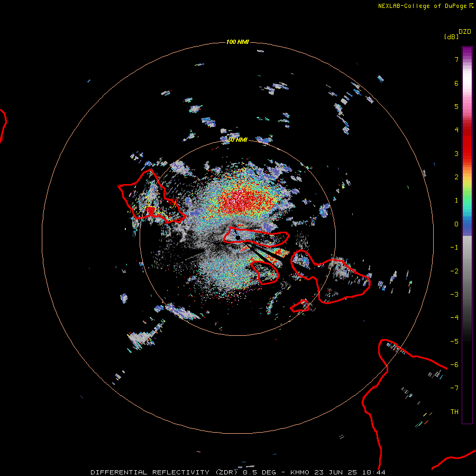The width and height of the screenshot is (476, 476).
Task: Click the 0.5 DEG elevation text
Action: click(x=259, y=472)
